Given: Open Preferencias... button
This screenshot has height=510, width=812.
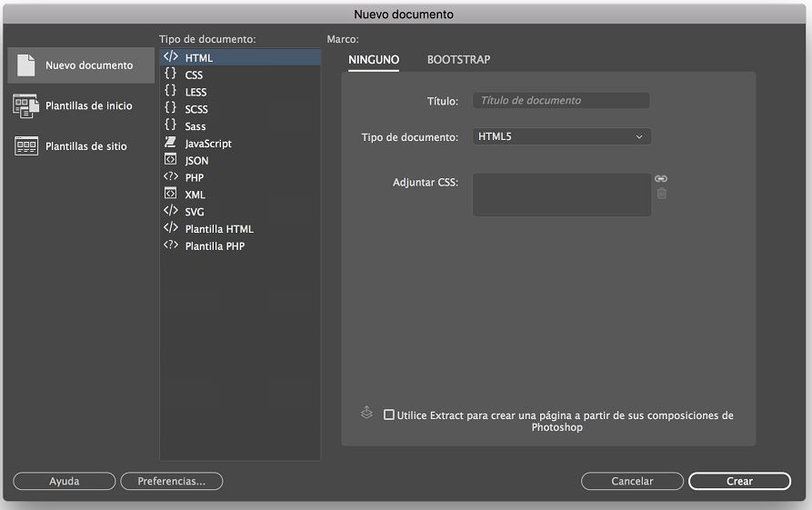Looking at the screenshot, I should (x=172, y=481).
